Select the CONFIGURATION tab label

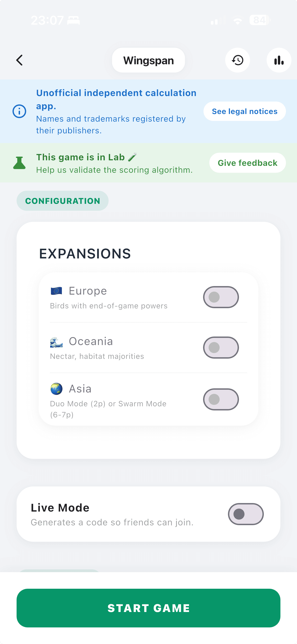coord(62,201)
